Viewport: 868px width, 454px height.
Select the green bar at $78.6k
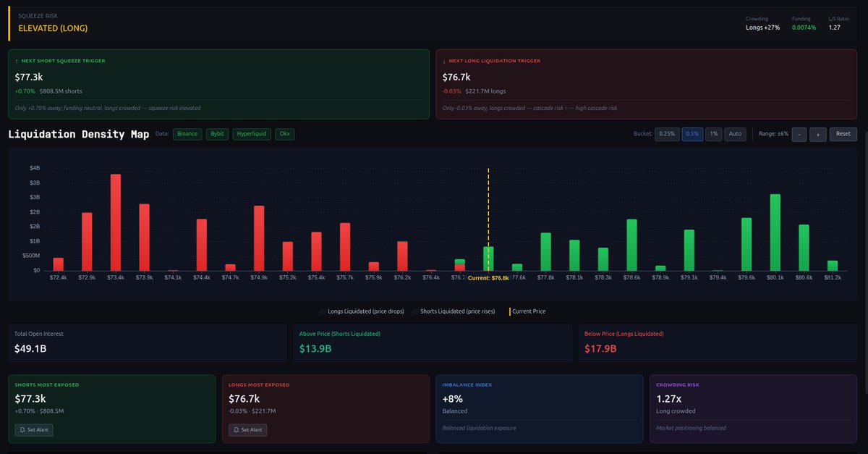click(631, 245)
